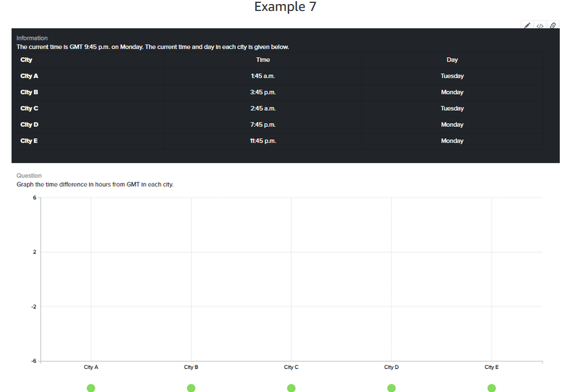Click the 'Example 7' heading

[x=285, y=6]
